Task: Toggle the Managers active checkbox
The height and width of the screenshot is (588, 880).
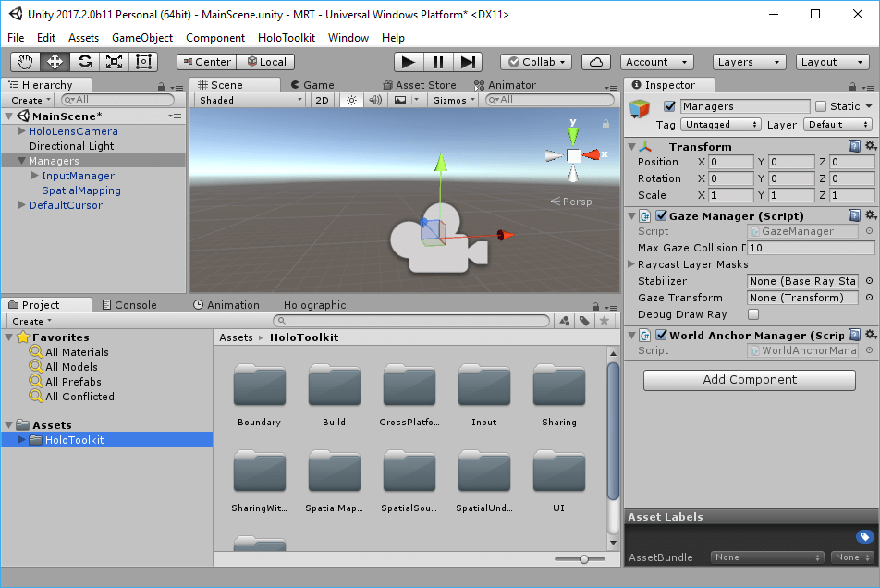Action: click(669, 106)
